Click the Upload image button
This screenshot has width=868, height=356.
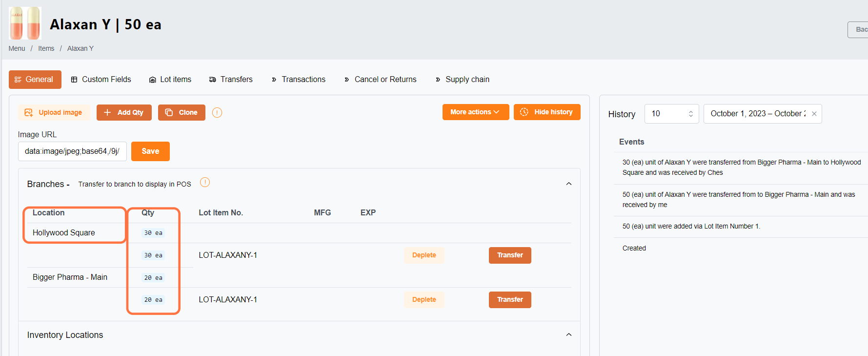click(x=54, y=112)
